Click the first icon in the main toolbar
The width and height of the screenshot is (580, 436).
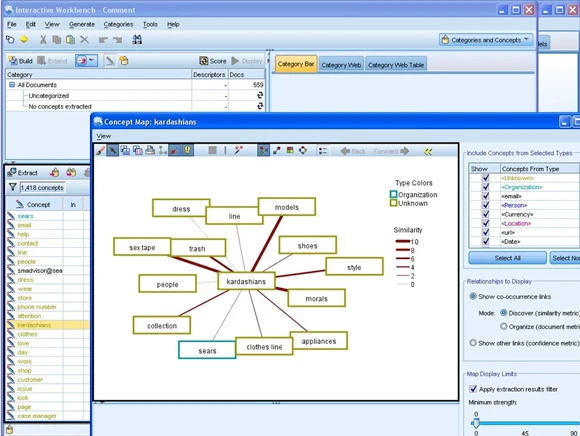tap(10, 40)
